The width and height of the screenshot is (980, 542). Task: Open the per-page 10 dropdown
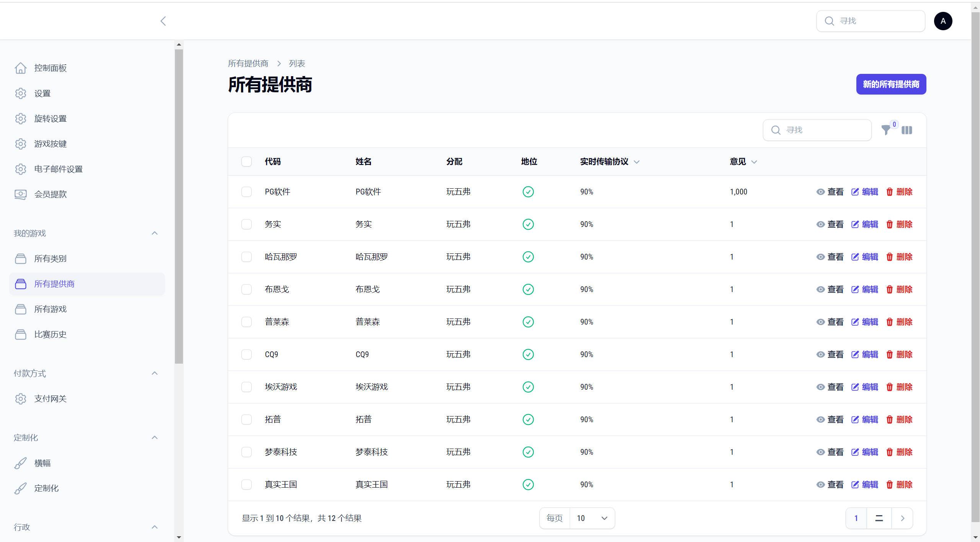(x=592, y=518)
